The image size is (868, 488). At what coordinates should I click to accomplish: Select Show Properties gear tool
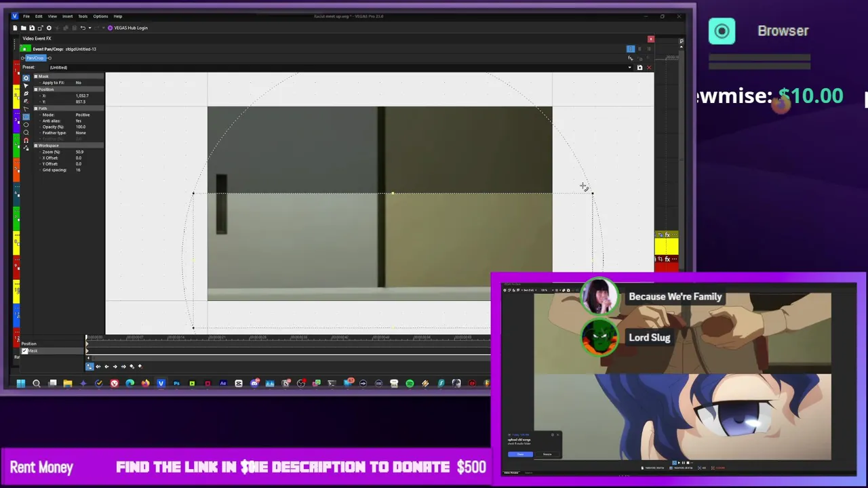click(26, 78)
